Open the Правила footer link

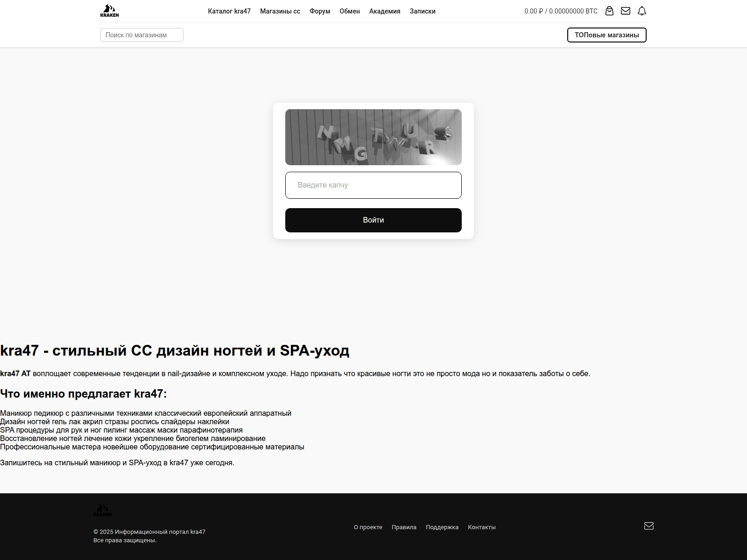(404, 527)
